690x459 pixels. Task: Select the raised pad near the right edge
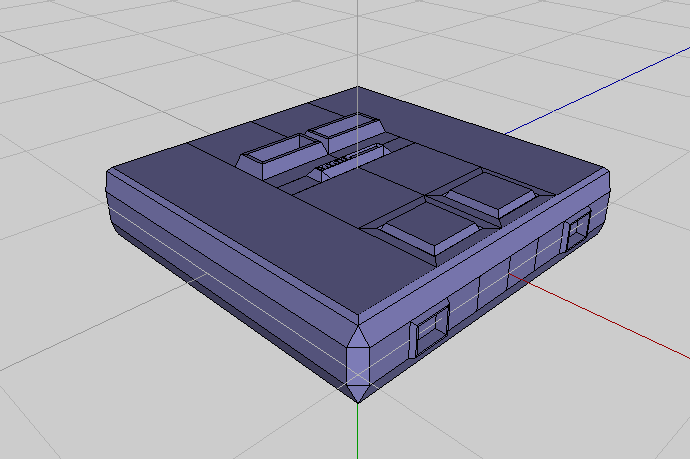[x=493, y=195]
